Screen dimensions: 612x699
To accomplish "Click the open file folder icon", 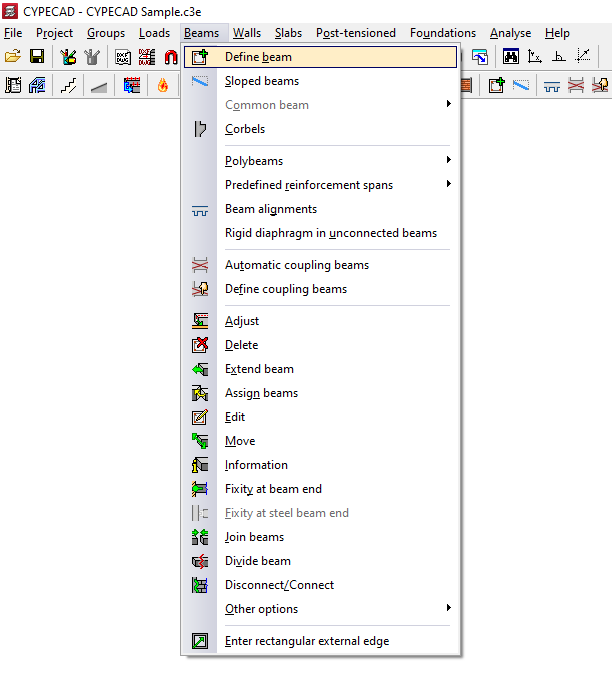I will (13, 57).
